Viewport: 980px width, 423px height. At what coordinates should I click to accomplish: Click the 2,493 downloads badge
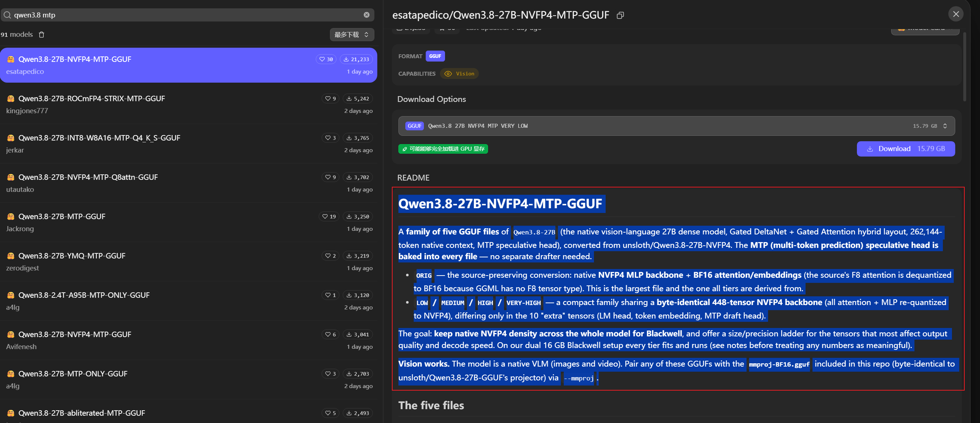click(358, 413)
